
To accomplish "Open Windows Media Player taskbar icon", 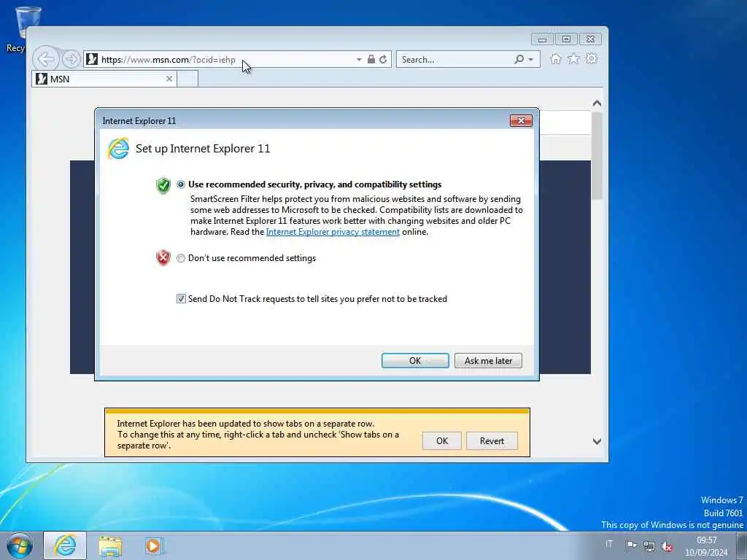I will tap(154, 545).
